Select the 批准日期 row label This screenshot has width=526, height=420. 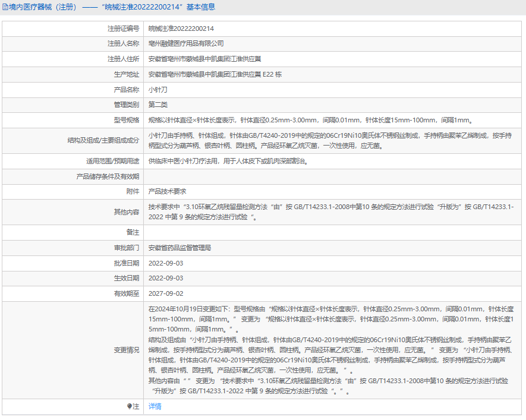pyautogui.click(x=127, y=263)
